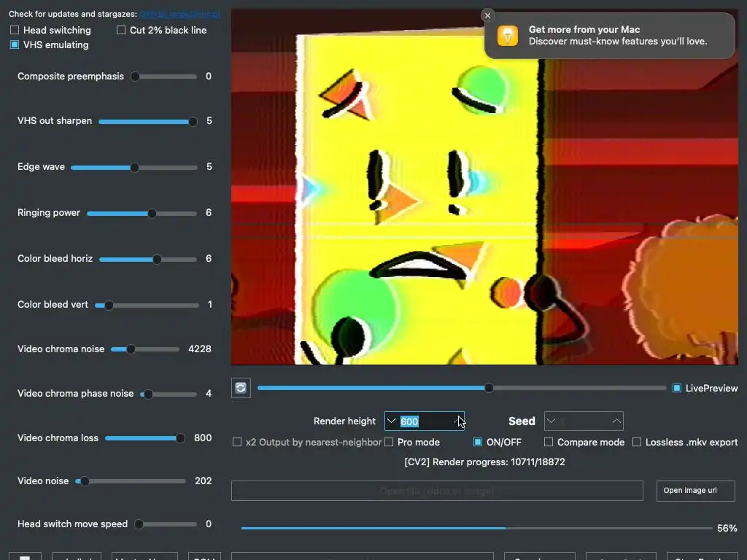Click the 56% progress percentage text
The image size is (747, 560).
[x=727, y=528]
